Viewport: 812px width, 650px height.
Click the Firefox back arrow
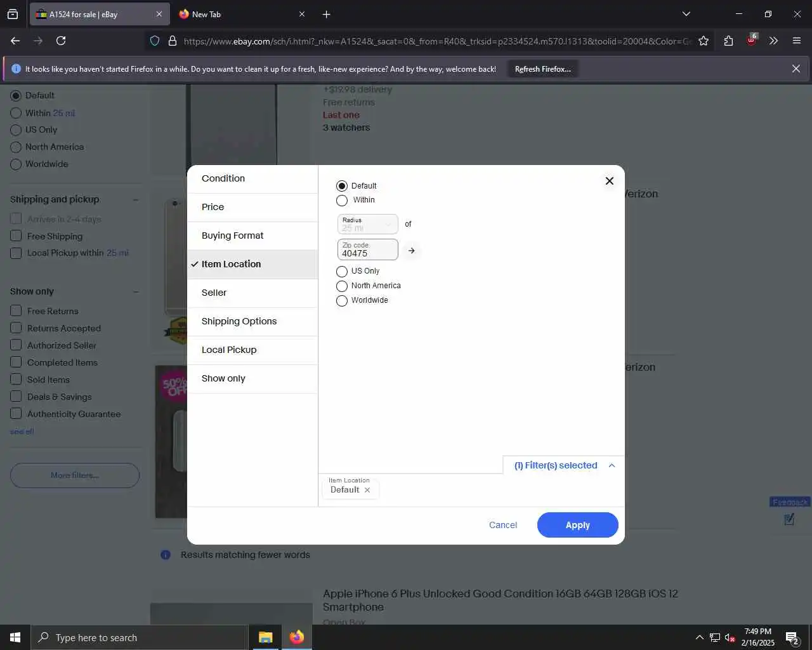15,41
